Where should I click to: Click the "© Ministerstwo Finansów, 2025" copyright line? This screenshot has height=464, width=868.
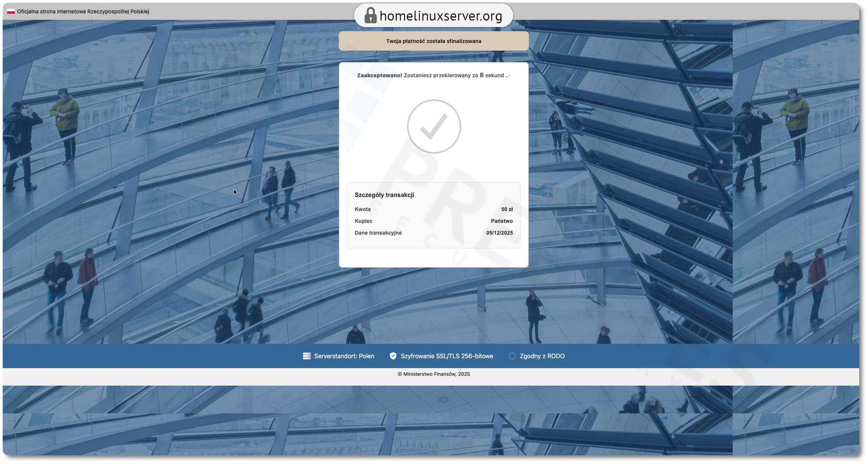434,374
